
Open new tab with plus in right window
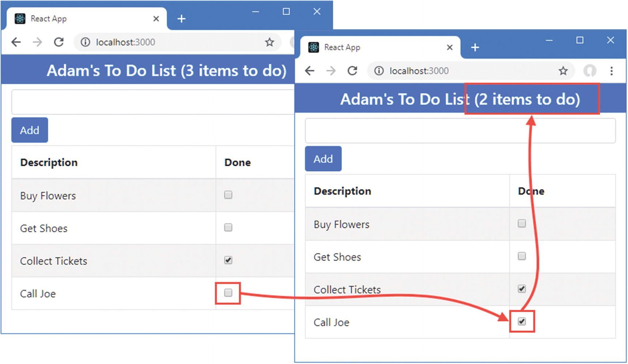tap(475, 47)
